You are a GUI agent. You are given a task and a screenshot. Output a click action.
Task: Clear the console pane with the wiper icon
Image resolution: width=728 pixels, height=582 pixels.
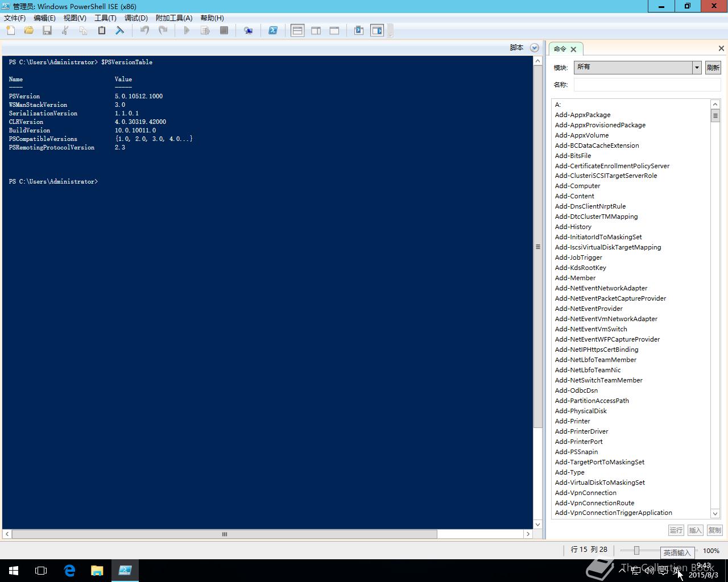tap(120, 31)
